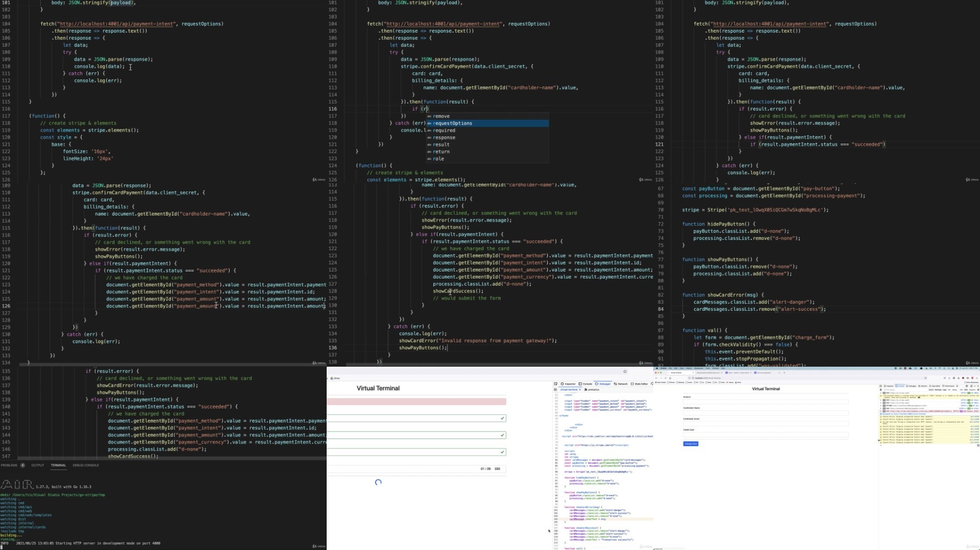Click the 'function val()' declaration line
The image size is (980, 550).
click(x=703, y=330)
